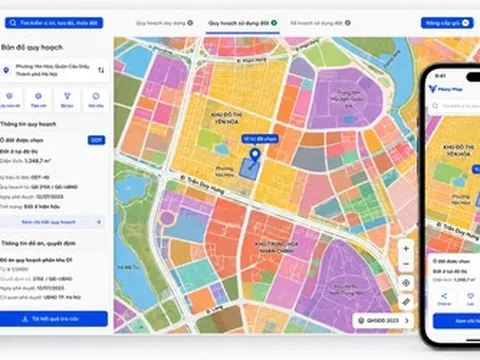
Task: Click the highlighted blue land parcel on map
Action: point(249,169)
